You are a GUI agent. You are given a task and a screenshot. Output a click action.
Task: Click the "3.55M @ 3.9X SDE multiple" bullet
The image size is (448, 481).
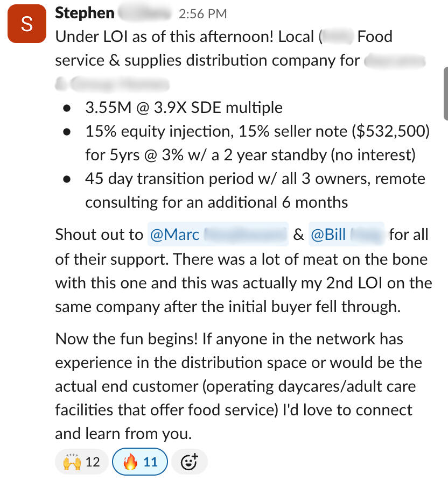click(184, 107)
